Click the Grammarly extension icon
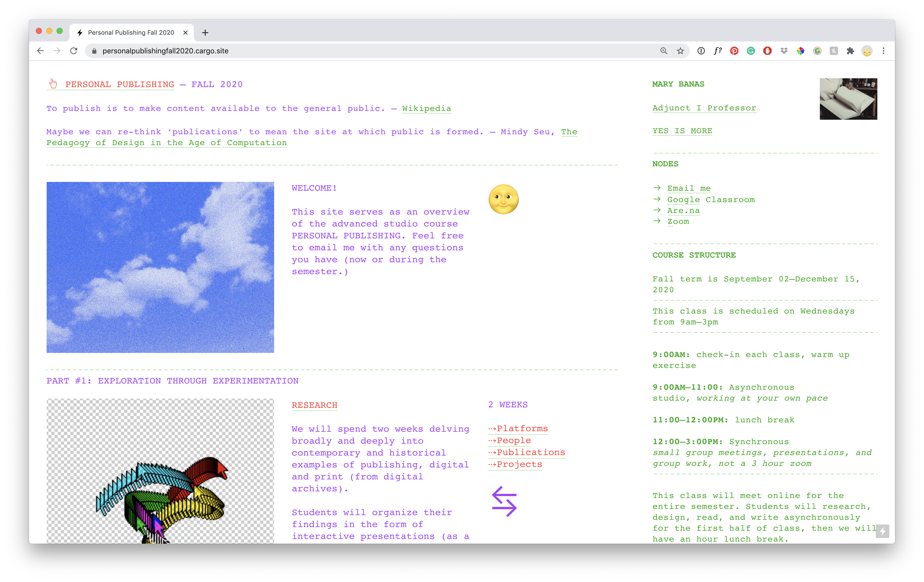 751,51
